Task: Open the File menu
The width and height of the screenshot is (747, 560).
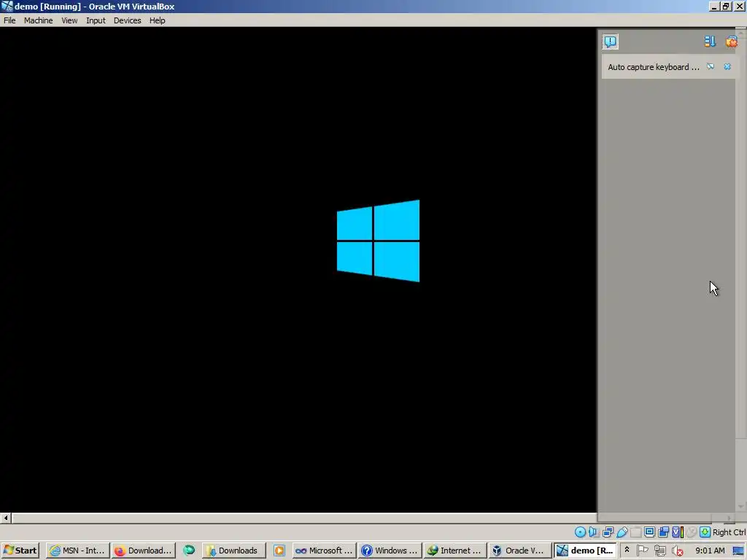Action: (x=9, y=20)
